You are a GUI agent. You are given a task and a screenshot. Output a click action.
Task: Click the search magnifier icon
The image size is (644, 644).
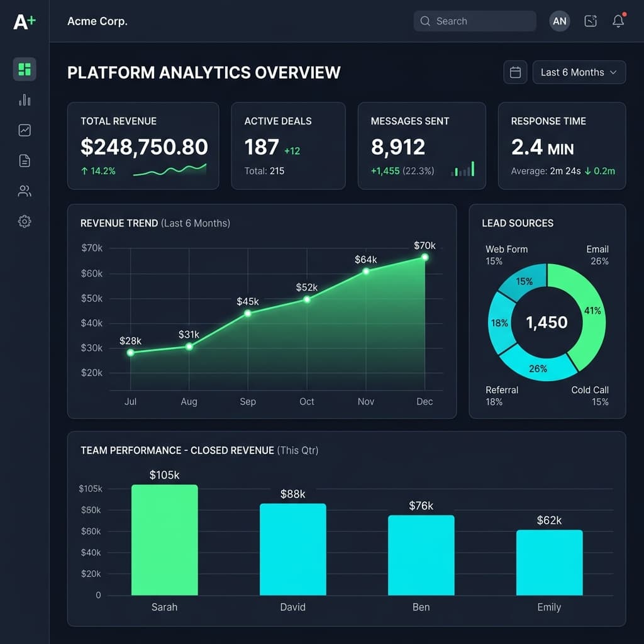click(x=425, y=21)
